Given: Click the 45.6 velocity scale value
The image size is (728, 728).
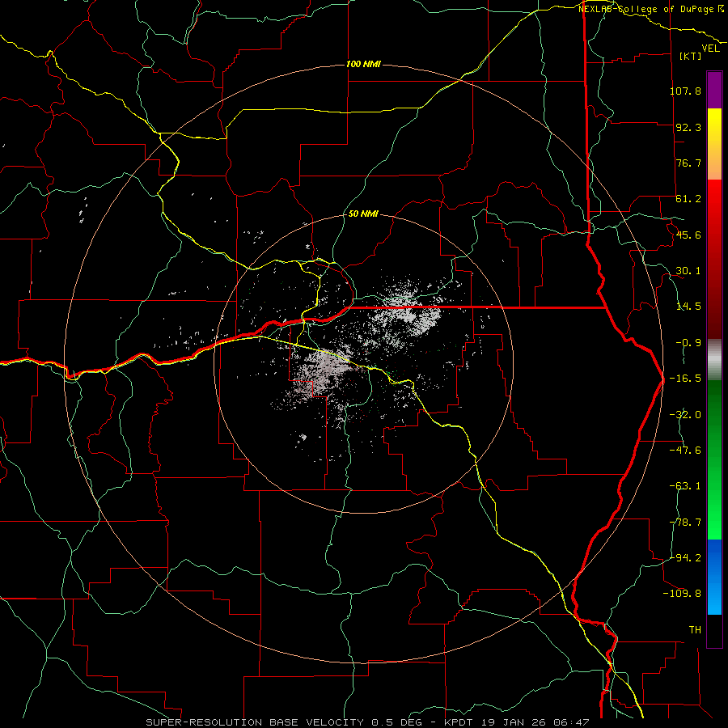Looking at the screenshot, I should (688, 235).
